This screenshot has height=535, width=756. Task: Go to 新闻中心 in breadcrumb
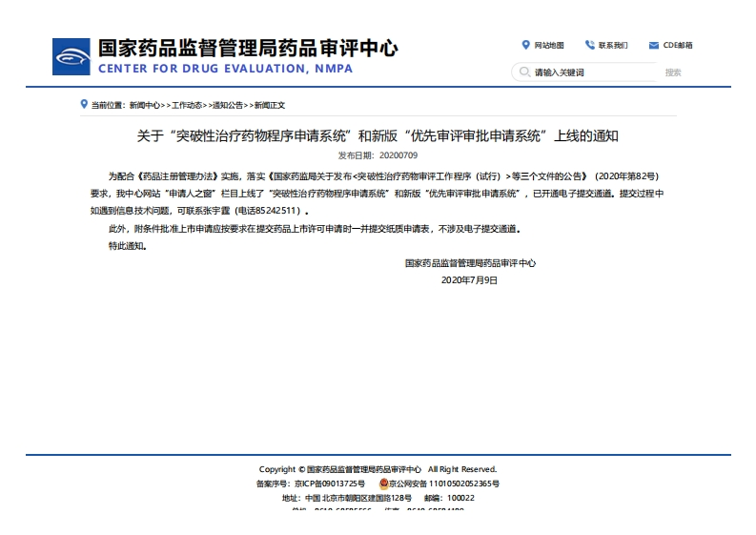145,105
